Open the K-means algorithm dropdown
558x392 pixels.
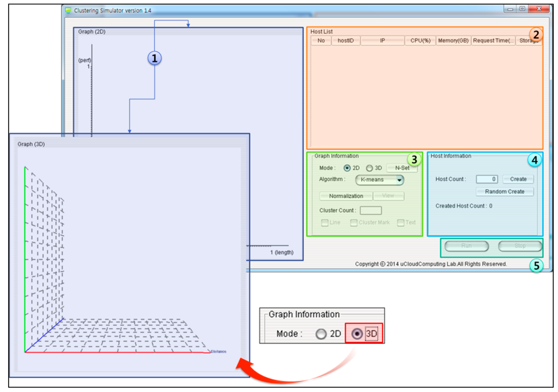coord(379,180)
